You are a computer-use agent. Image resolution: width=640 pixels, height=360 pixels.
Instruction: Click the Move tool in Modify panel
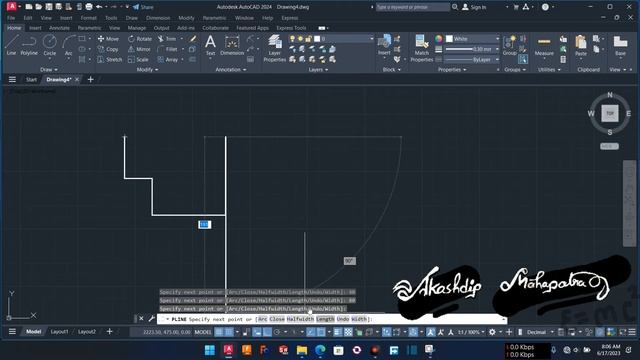108,39
